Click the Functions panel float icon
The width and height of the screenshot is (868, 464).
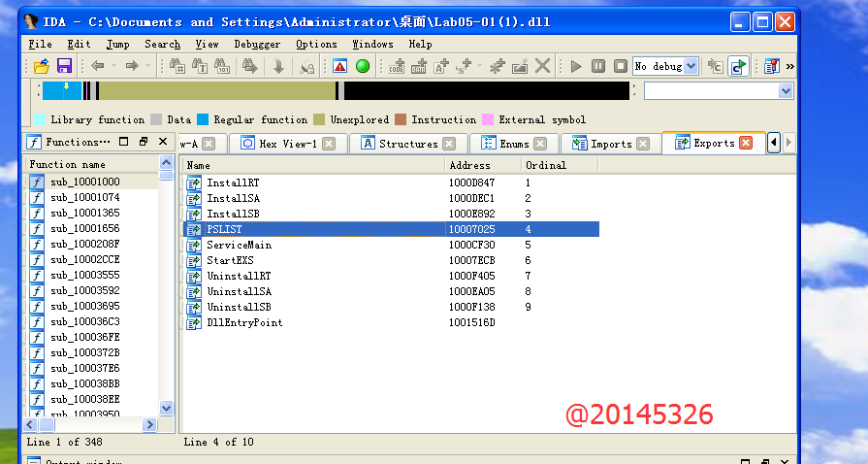point(144,142)
